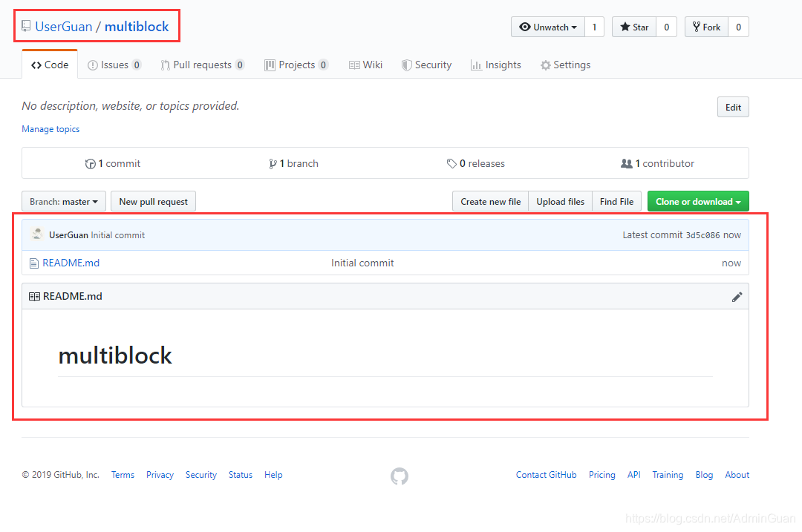The height and width of the screenshot is (532, 802).
Task: Open the Contact GitHub footer link
Action: [547, 475]
